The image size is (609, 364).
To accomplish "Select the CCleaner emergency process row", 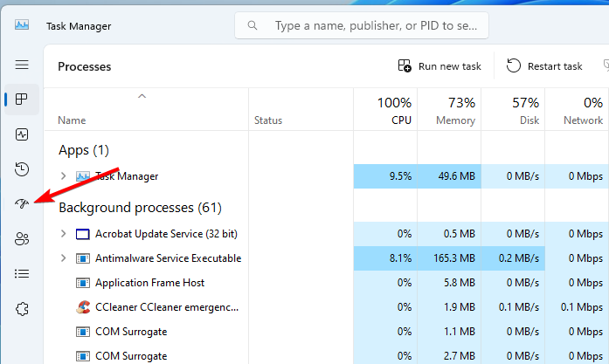I will (326, 307).
